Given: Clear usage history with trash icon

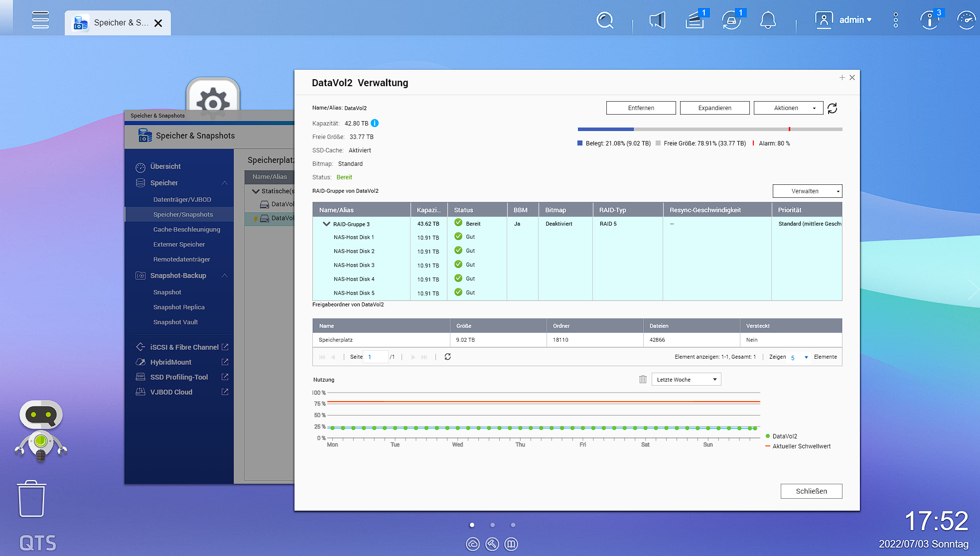Looking at the screenshot, I should coord(643,380).
